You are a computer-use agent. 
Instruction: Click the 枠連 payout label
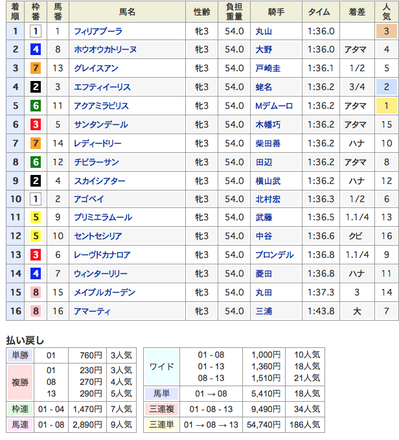(20, 409)
